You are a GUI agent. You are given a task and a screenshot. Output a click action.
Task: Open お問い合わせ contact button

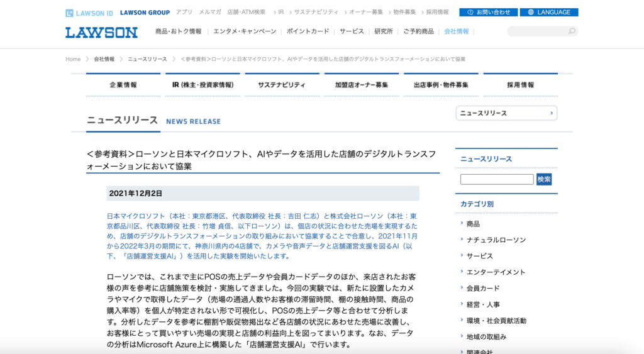coord(488,13)
